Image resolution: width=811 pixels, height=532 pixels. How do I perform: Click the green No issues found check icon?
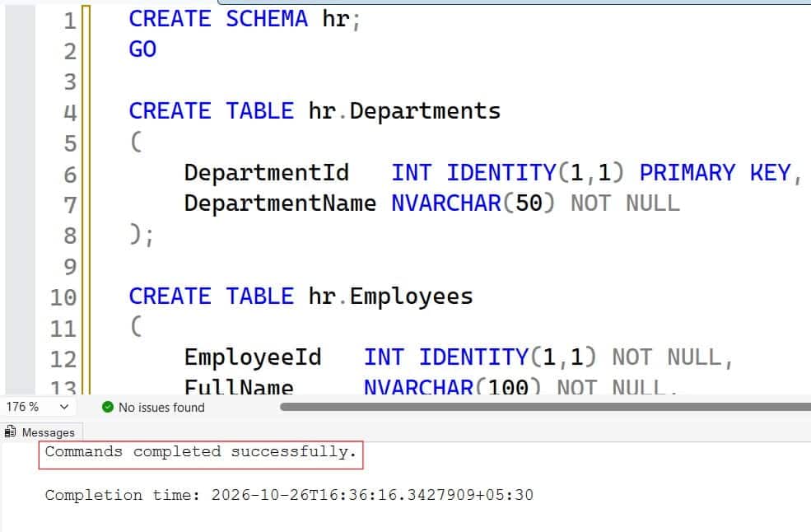pos(108,408)
